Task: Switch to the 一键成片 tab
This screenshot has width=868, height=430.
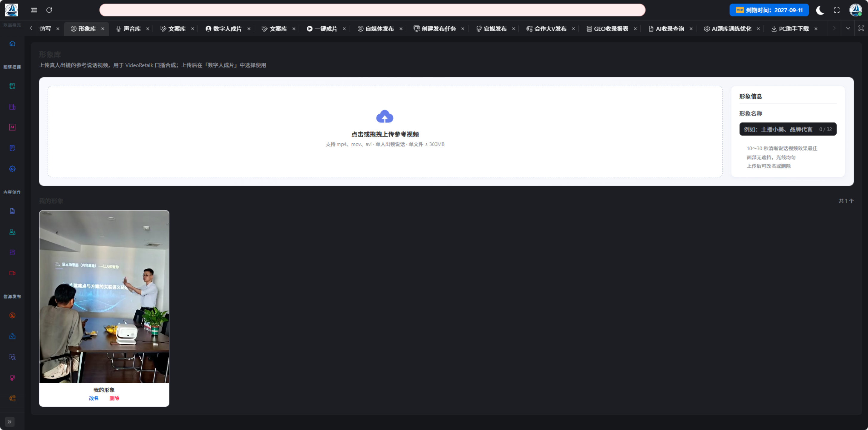Action: (x=322, y=29)
